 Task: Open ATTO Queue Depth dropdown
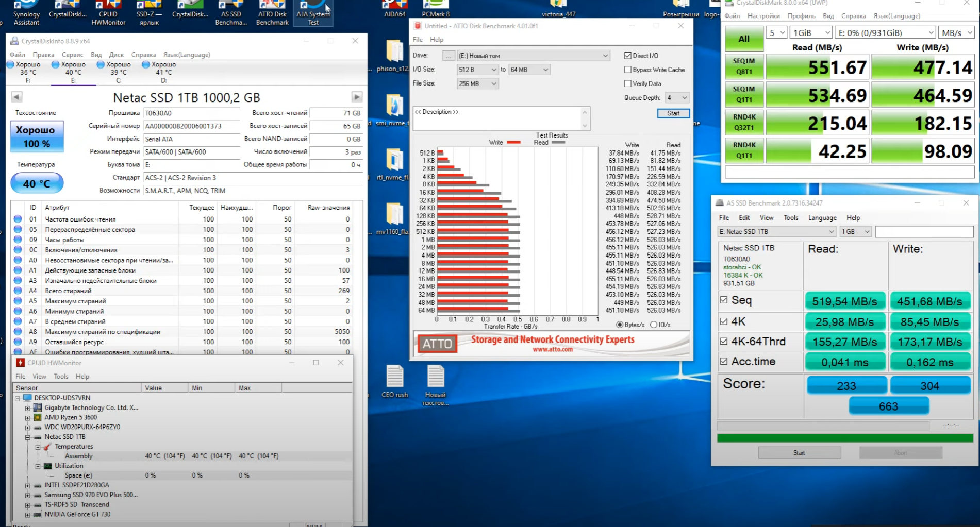pyautogui.click(x=677, y=97)
